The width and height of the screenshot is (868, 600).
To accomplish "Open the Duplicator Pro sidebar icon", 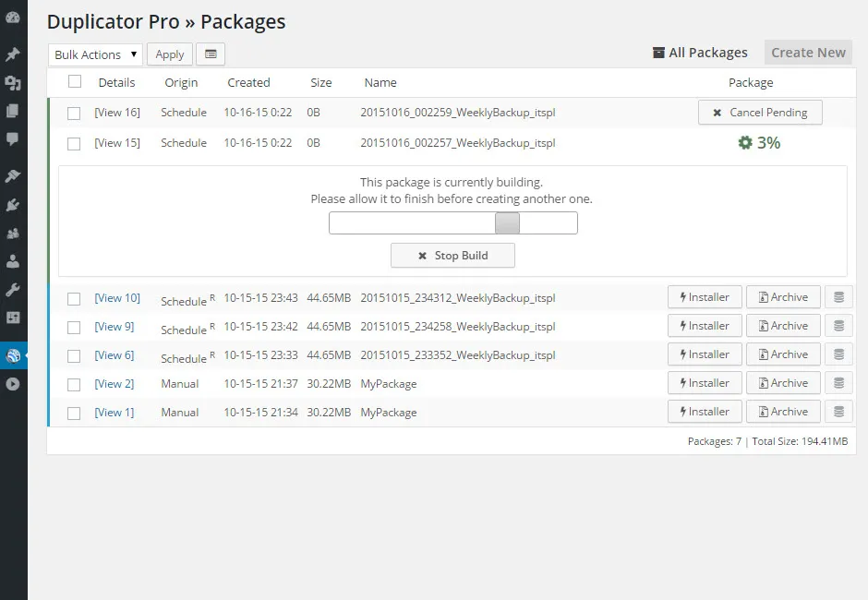I will (14, 354).
